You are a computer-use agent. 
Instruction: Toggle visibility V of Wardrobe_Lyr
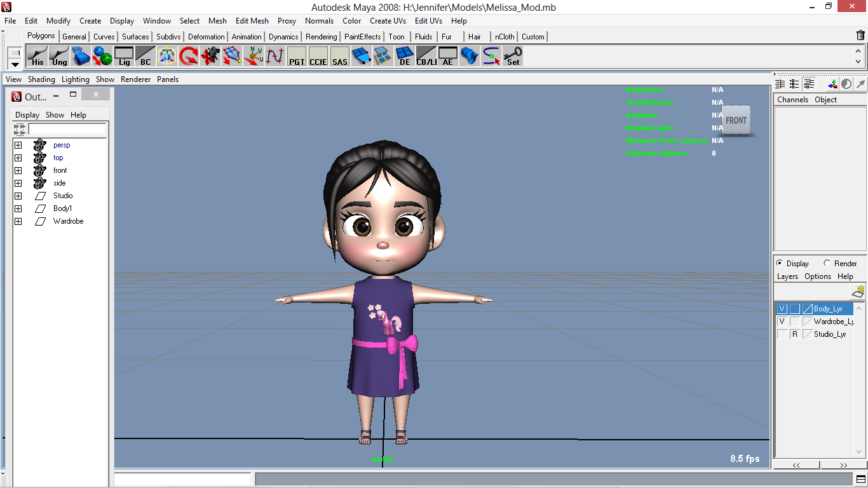(x=782, y=322)
